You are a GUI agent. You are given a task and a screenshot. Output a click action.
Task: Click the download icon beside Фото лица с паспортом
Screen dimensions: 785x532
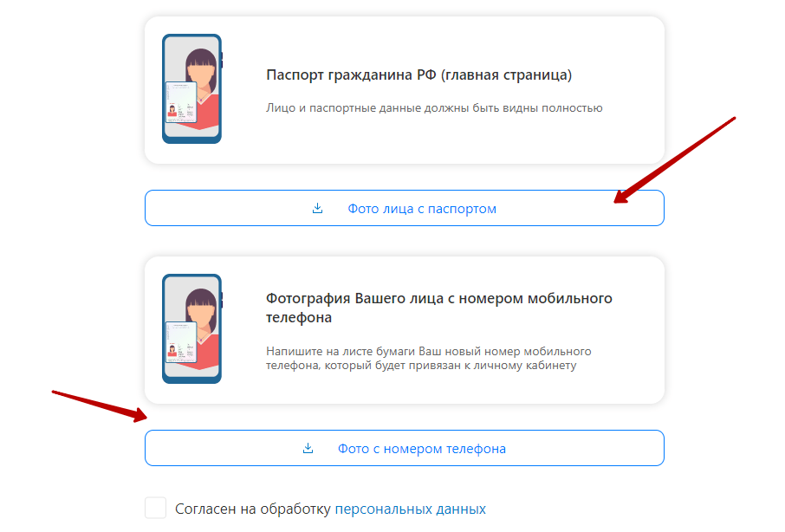317,208
